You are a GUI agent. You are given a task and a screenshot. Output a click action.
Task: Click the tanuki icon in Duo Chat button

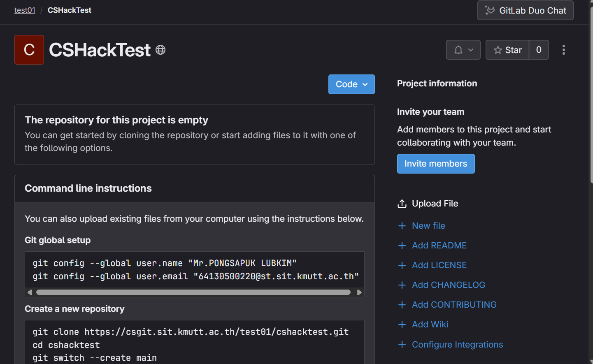pos(490,10)
